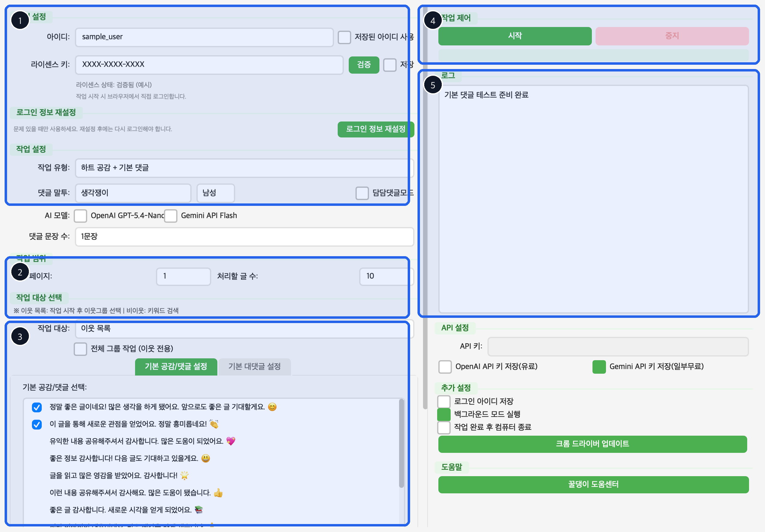Enable 작업 완료 후 컴퓨터 종료 option
Screen dimensions: 765x532
pyautogui.click(x=444, y=427)
